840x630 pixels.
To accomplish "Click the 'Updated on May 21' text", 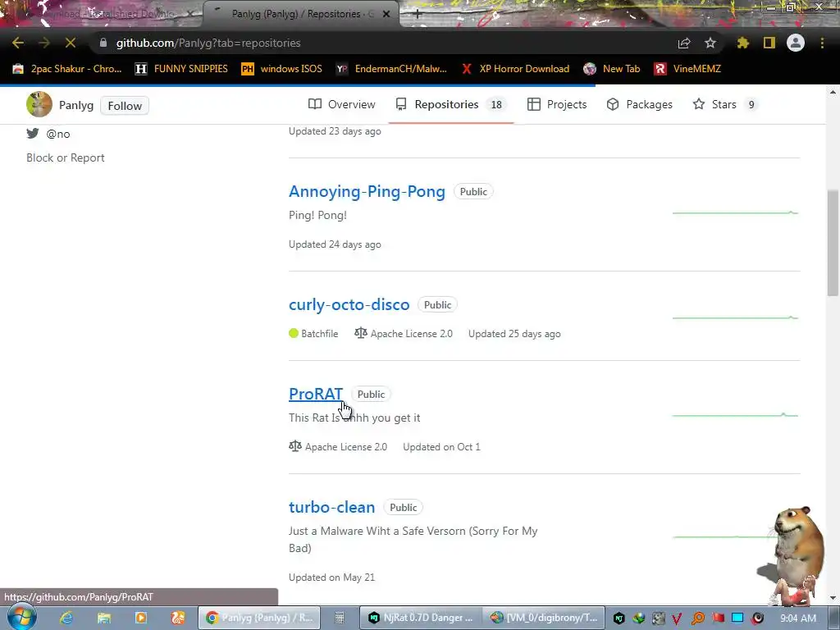I will 331,577.
